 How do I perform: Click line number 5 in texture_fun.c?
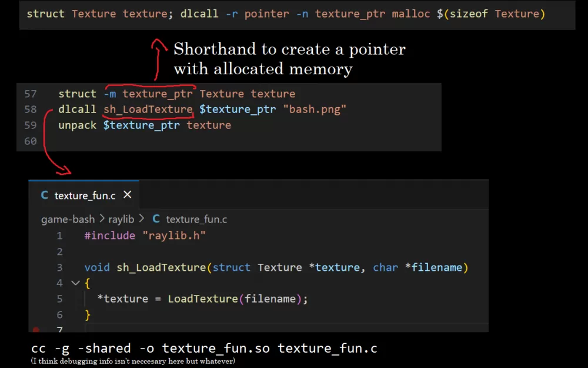pyautogui.click(x=59, y=299)
